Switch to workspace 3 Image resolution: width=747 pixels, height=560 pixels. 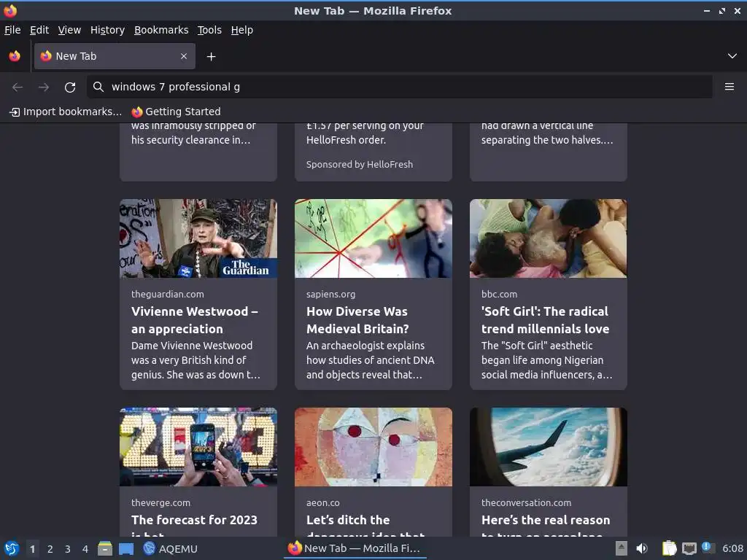[x=68, y=549]
